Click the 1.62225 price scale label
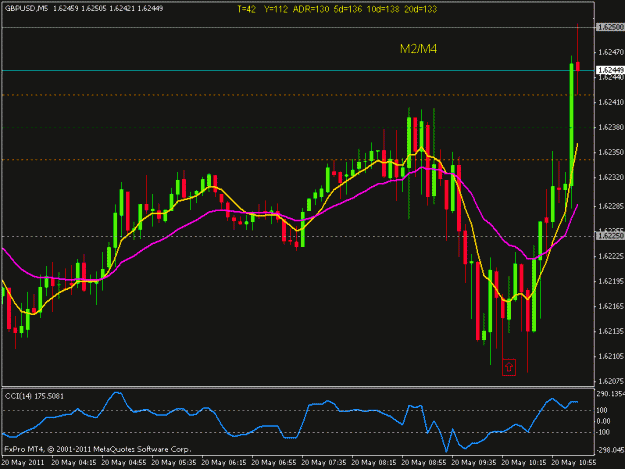This screenshot has width=625, height=469. pos(611,256)
